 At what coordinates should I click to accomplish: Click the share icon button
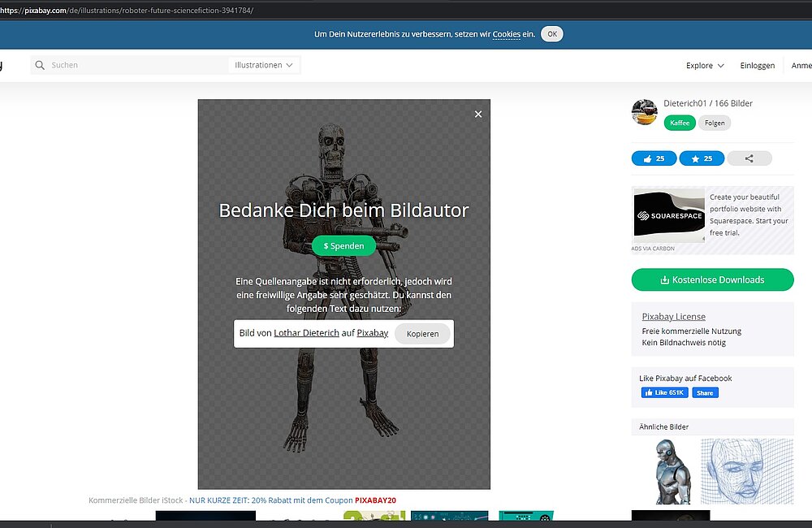[x=749, y=158]
